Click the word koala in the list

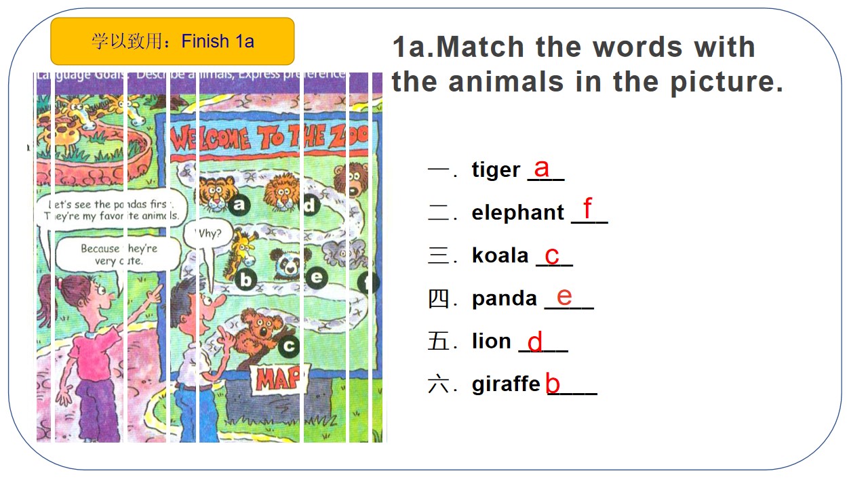pos(500,256)
